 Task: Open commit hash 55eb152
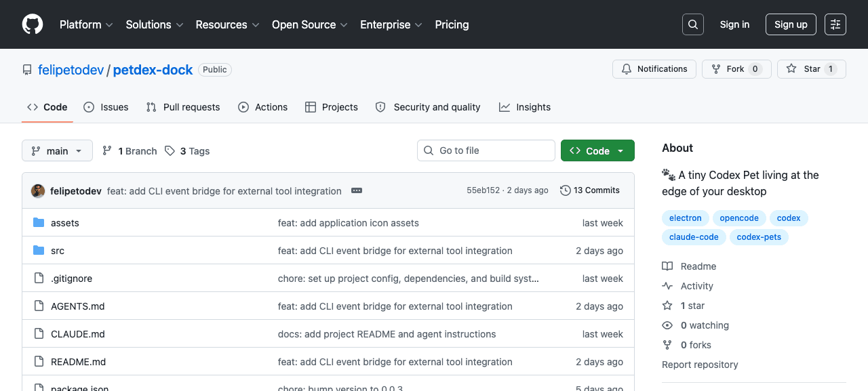(x=483, y=190)
